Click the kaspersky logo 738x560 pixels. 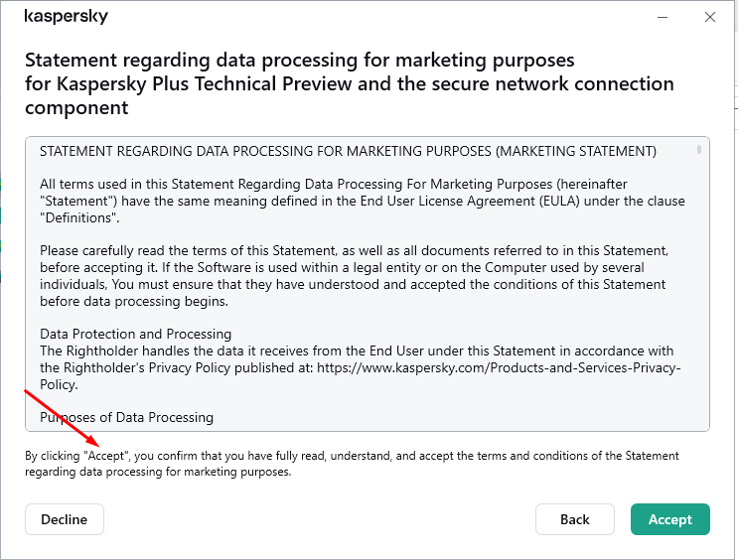click(x=66, y=17)
